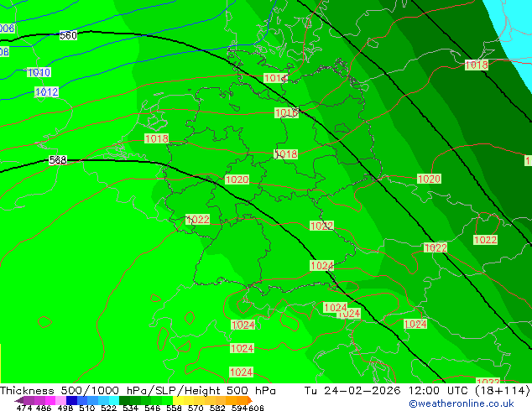
Task: Click the forecast date 'Tu 24-02-2026 12:00 UTC'
Action: pos(387,391)
